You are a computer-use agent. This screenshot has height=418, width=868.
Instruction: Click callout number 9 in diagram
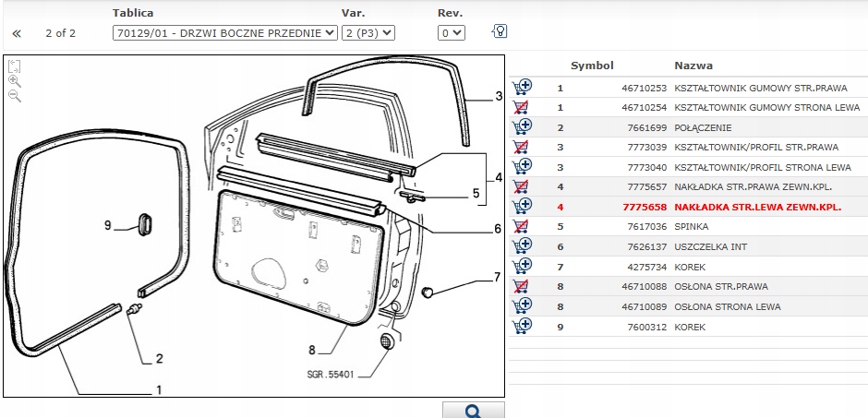(x=108, y=225)
